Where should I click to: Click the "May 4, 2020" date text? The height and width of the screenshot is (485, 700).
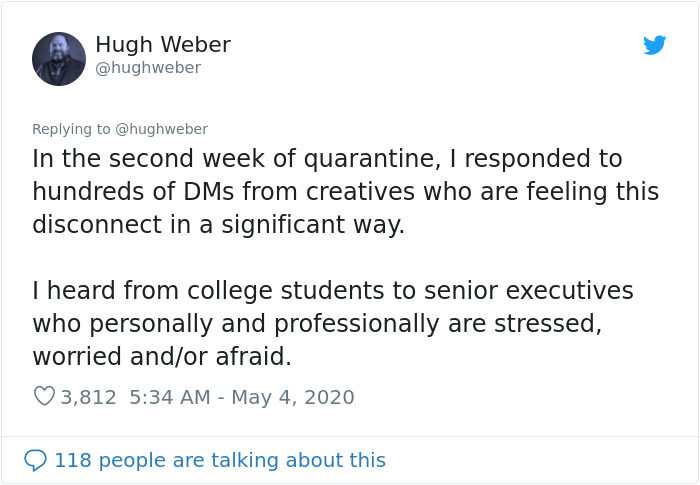tap(293, 397)
